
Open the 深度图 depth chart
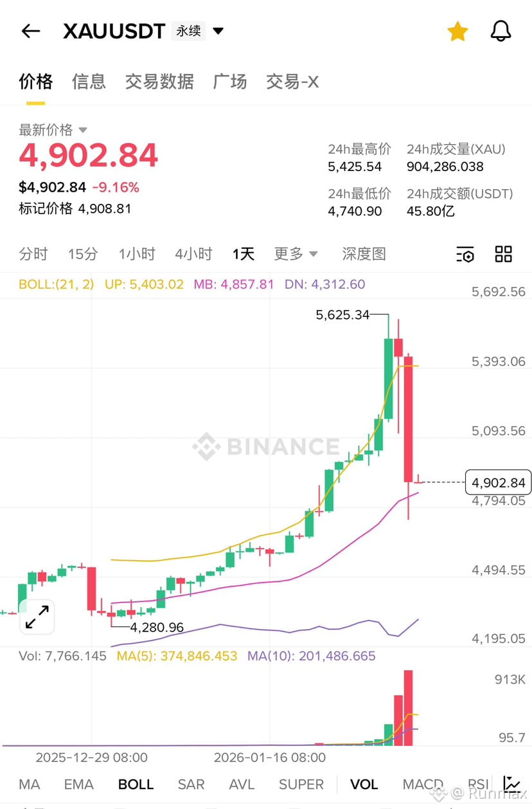point(364,254)
